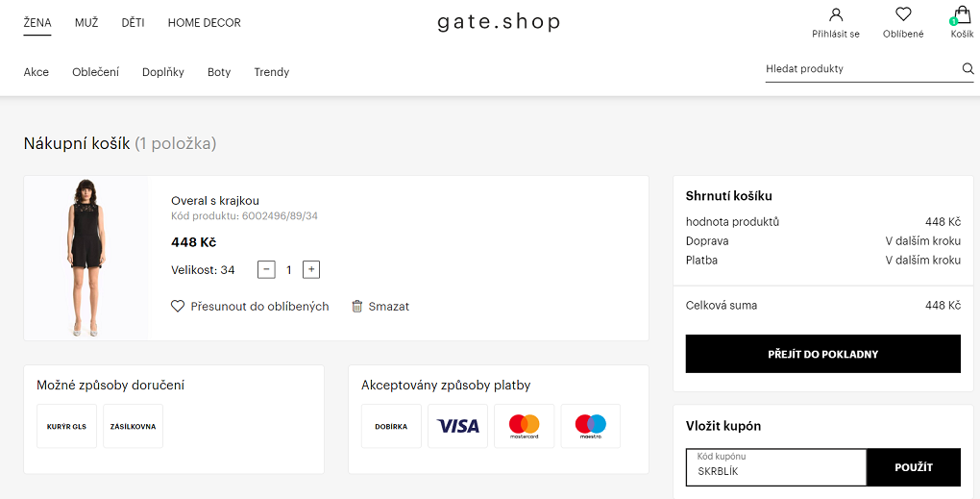The height and width of the screenshot is (499, 980).
Task: Open the HOME DECOR section tab
Action: 205,23
